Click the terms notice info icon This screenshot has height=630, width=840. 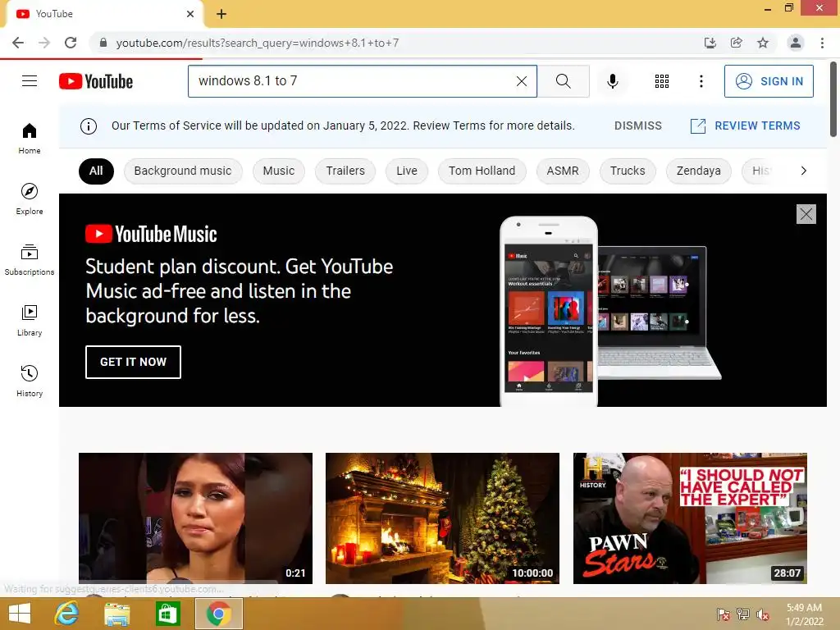(89, 126)
